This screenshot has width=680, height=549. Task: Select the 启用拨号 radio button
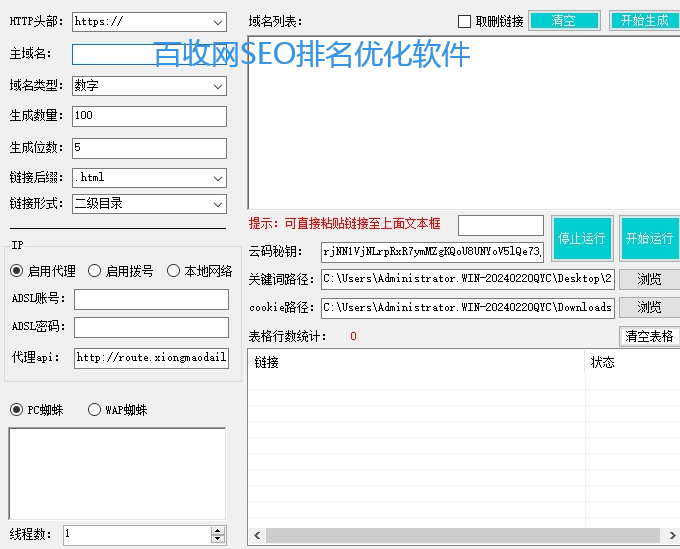[121, 271]
